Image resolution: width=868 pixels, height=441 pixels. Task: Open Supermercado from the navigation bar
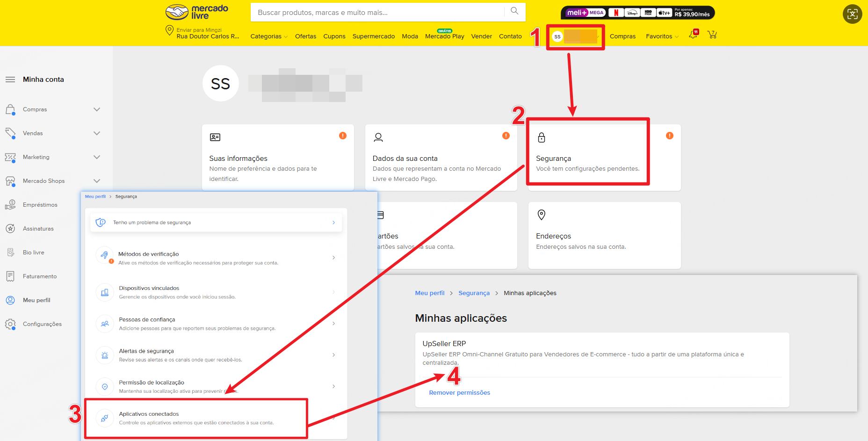[x=373, y=36]
